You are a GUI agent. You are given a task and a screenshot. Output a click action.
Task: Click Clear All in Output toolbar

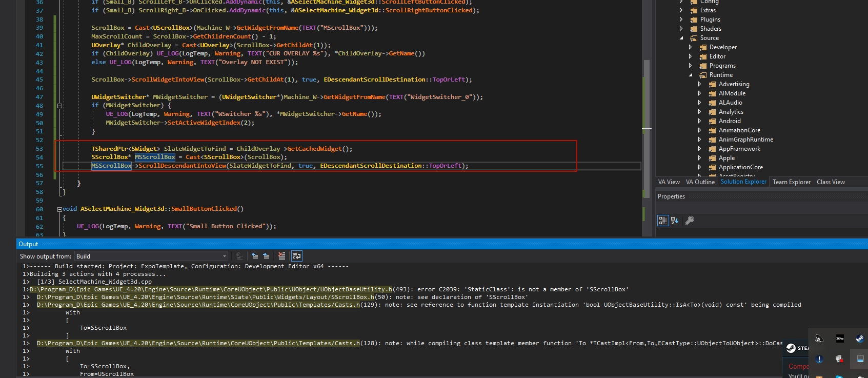coord(281,256)
